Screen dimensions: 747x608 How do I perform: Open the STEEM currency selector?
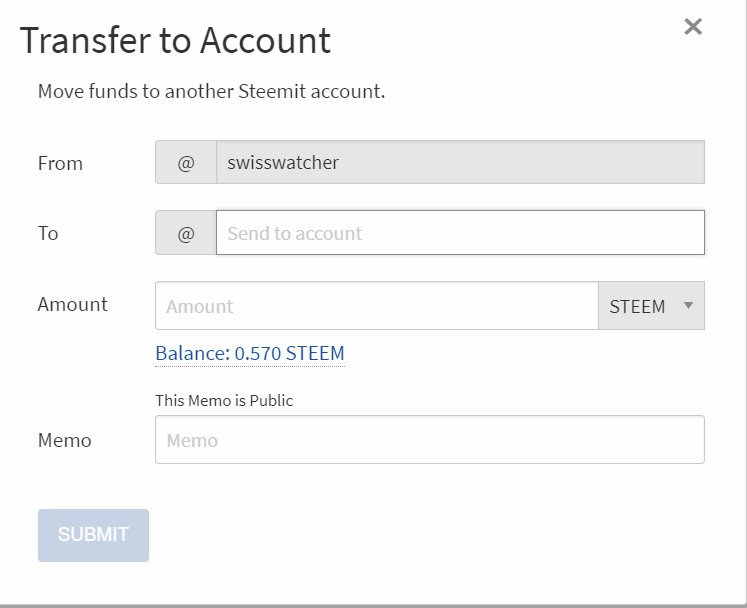pyautogui.click(x=651, y=306)
